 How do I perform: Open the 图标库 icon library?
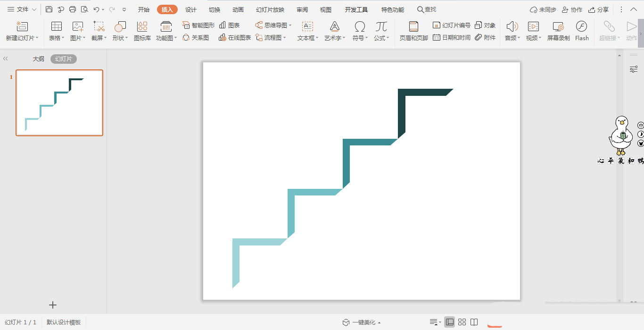click(x=142, y=31)
